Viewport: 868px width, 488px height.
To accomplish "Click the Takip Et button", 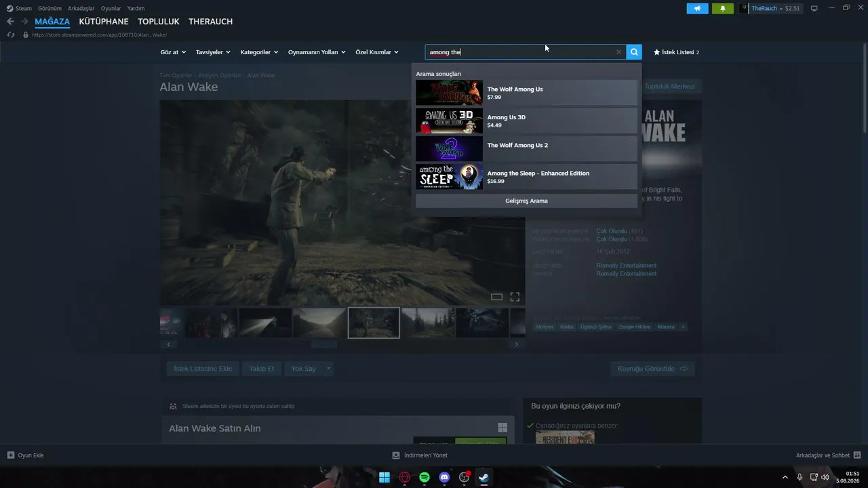I will pos(262,369).
